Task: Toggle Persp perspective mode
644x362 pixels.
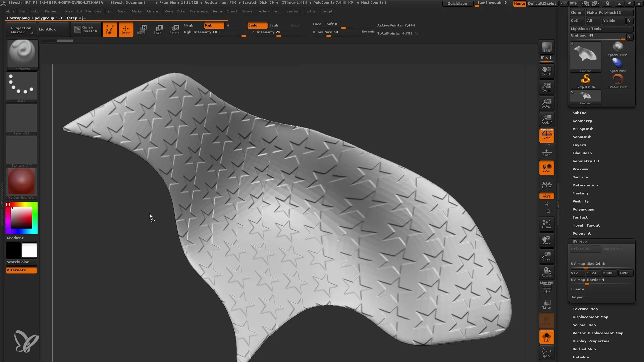Action: click(547, 136)
